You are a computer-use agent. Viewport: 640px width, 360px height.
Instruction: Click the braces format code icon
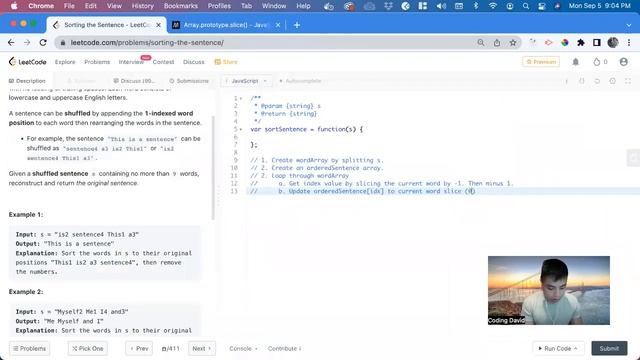click(x=582, y=81)
